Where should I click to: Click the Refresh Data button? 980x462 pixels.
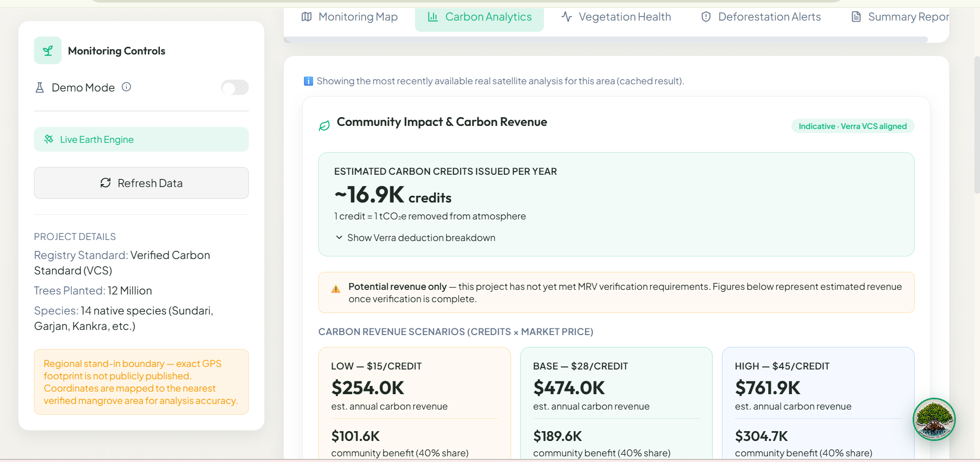(x=141, y=183)
